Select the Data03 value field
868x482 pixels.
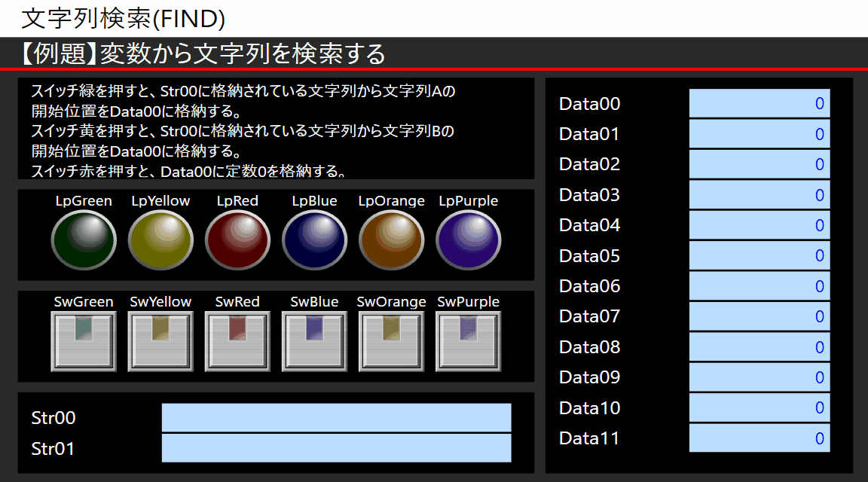tap(759, 194)
